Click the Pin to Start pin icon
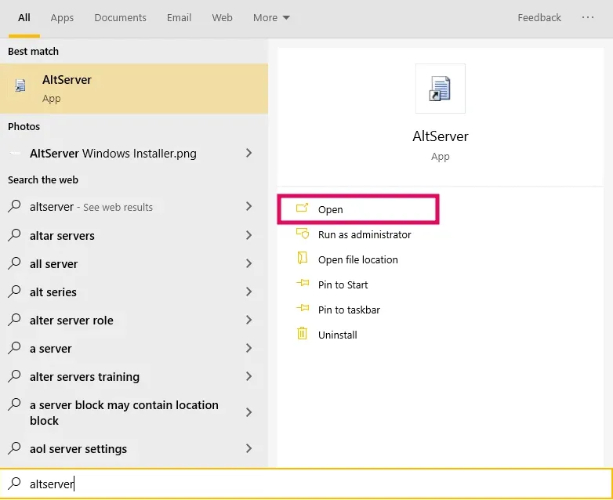This screenshot has width=613, height=500. (302, 285)
